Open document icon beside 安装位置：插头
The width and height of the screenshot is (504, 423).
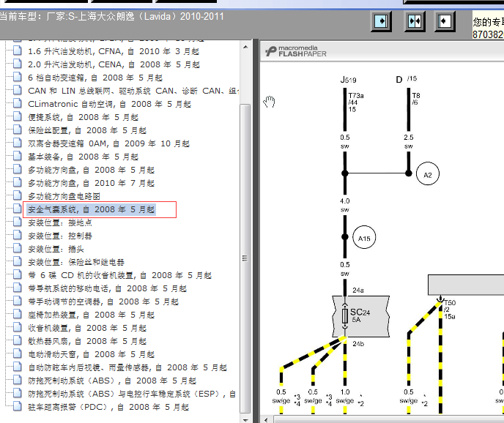(18, 249)
